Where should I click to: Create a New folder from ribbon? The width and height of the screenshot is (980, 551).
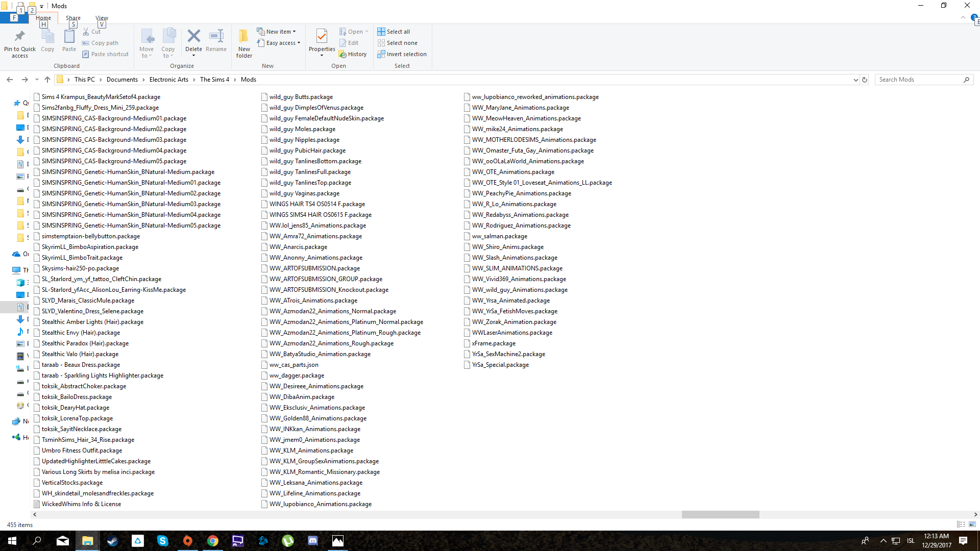point(244,43)
